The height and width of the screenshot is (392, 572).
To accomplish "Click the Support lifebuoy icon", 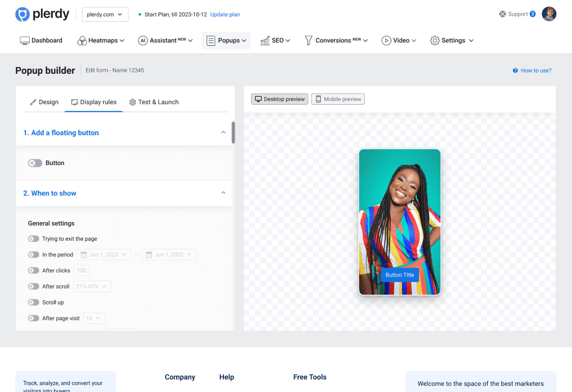I will tap(503, 14).
